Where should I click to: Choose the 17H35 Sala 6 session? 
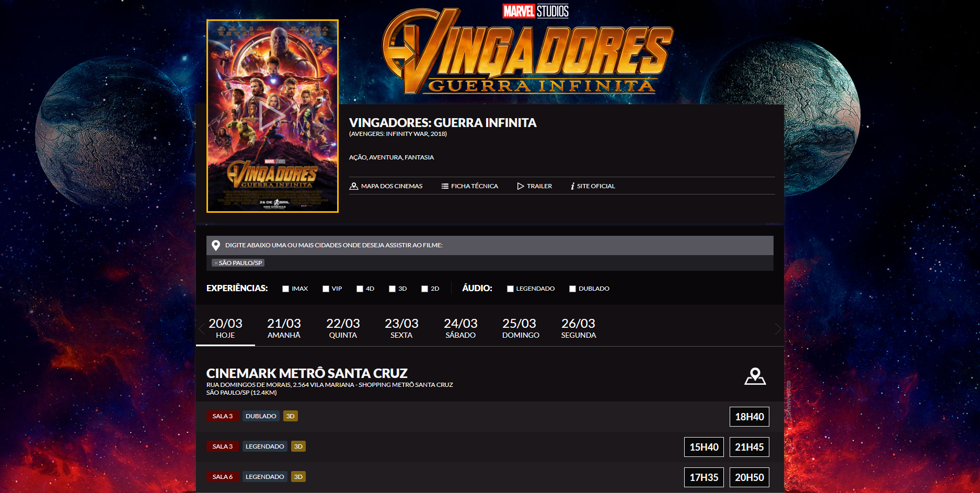tap(704, 477)
